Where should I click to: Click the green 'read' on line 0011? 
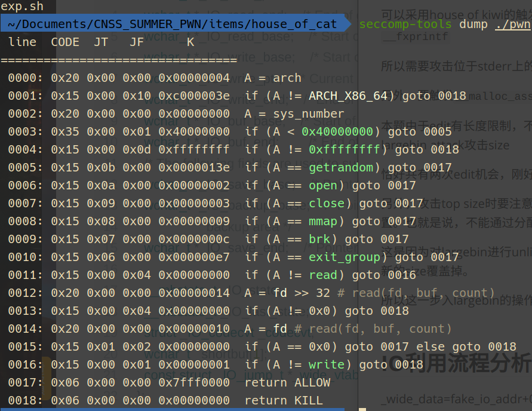click(323, 275)
